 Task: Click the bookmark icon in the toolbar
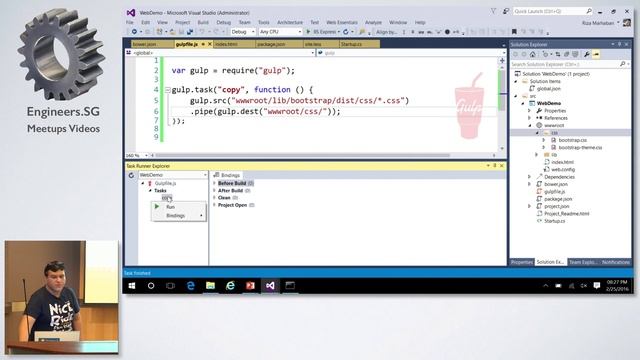[514, 32]
